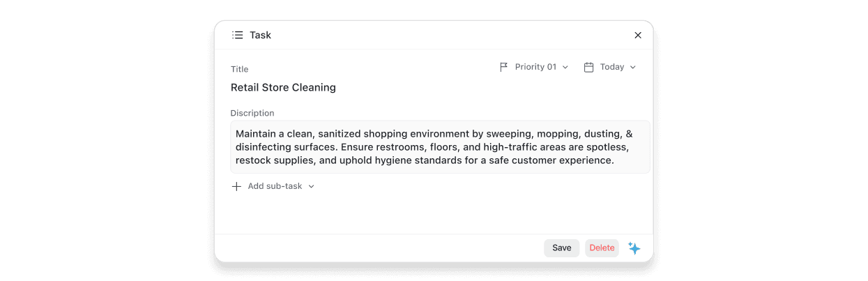Click the Retail Store Cleaning title field
This screenshot has width=868, height=281.
coord(283,87)
